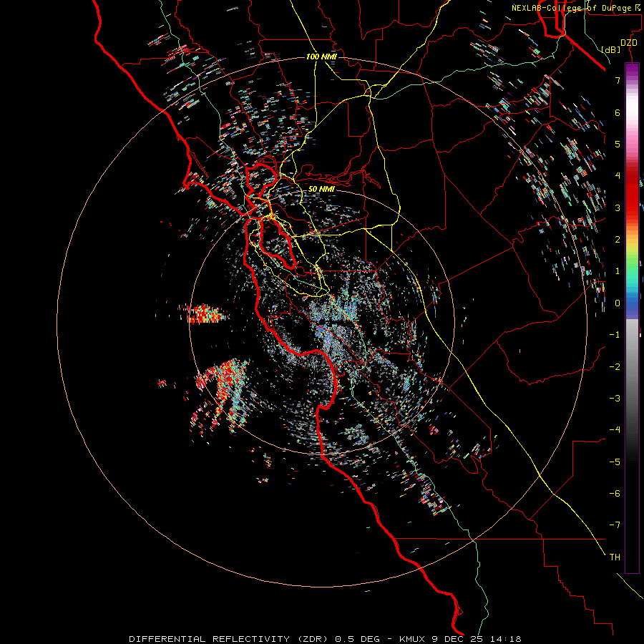Image resolution: width=644 pixels, height=644 pixels.
Task: Click the -7 scale label
Action: (x=615, y=525)
